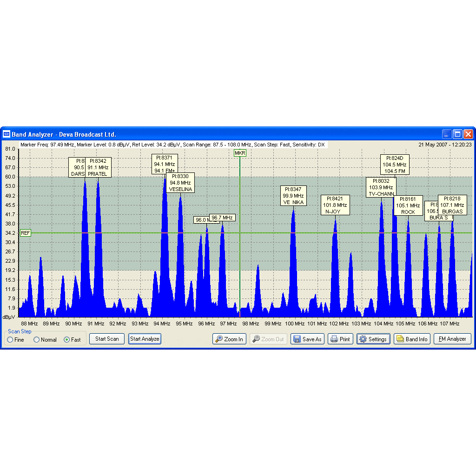Select the Normal scan step option
Viewport: 476px width, 476px height.
pyautogui.click(x=37, y=340)
